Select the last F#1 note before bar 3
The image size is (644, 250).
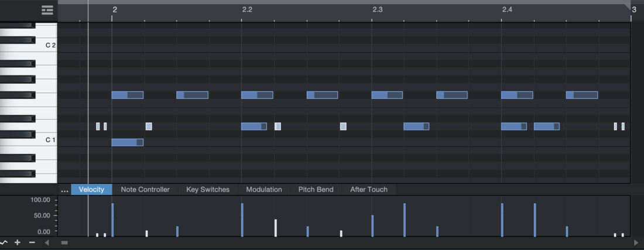(582, 95)
